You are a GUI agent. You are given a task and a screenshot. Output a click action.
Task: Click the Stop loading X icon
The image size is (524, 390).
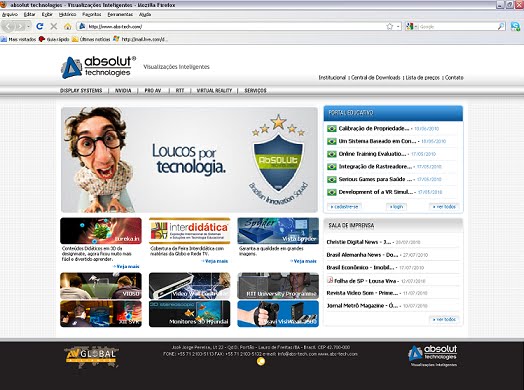pyautogui.click(x=53, y=26)
